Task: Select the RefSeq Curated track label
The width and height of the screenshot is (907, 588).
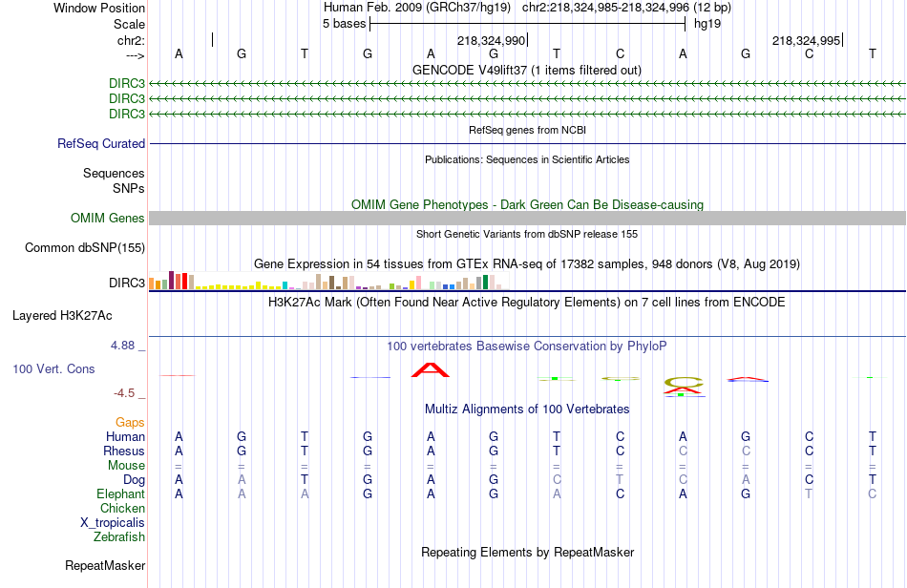Action: (x=101, y=143)
